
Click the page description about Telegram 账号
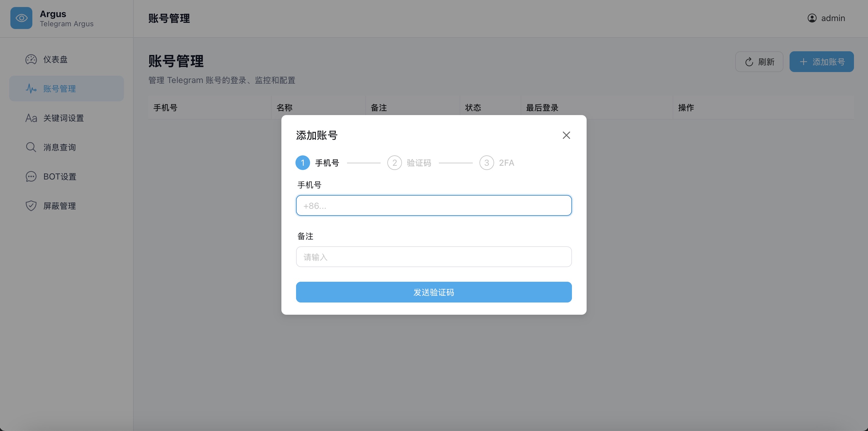point(222,80)
